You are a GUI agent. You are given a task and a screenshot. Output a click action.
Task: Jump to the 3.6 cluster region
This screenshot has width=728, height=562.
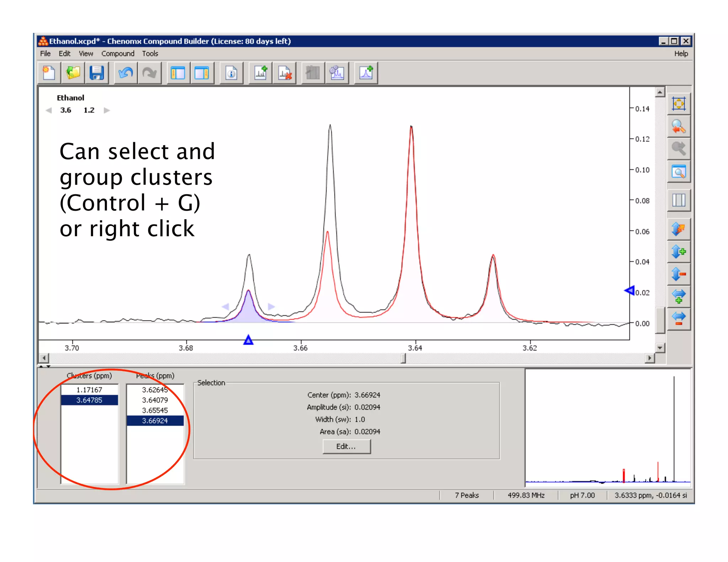66,110
